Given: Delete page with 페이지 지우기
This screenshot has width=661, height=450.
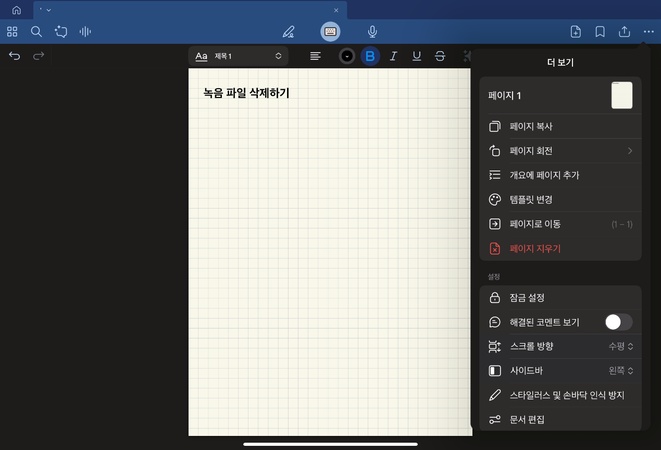Looking at the screenshot, I should pos(561,248).
